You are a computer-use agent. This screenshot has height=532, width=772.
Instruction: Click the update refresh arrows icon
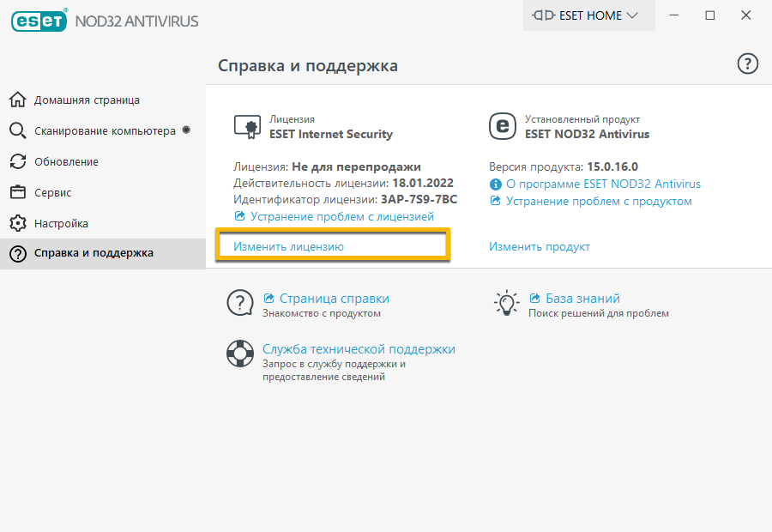(17, 161)
